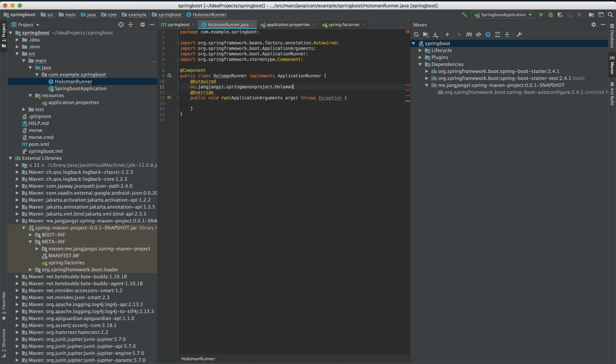Switch to application.properties editor tab
Image resolution: width=616 pixels, height=364 pixels.
288,25
